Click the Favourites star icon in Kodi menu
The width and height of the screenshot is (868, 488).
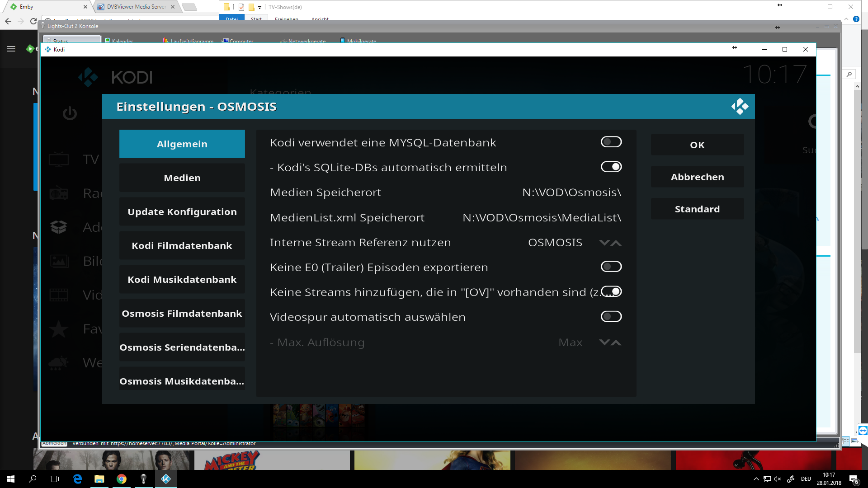59,329
